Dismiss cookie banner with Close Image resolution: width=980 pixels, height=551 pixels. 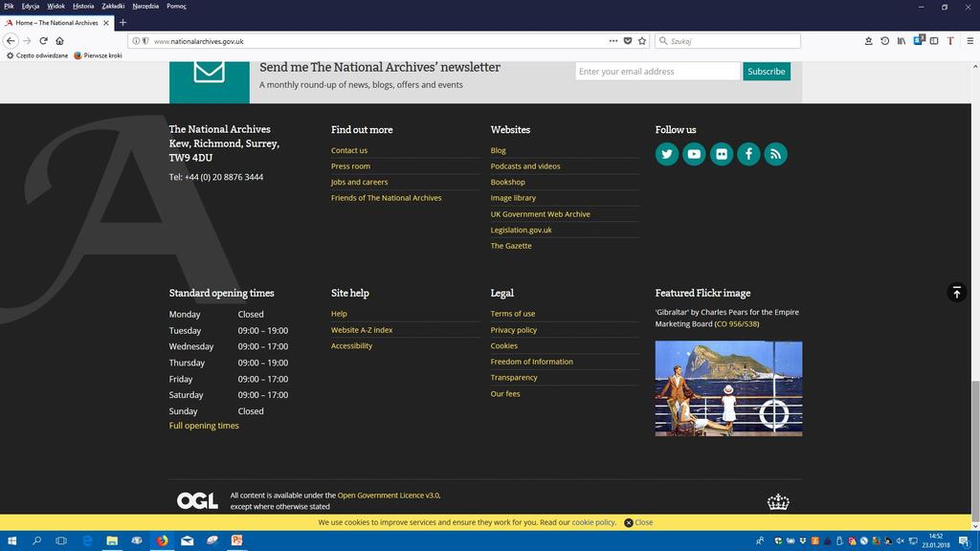click(x=638, y=522)
